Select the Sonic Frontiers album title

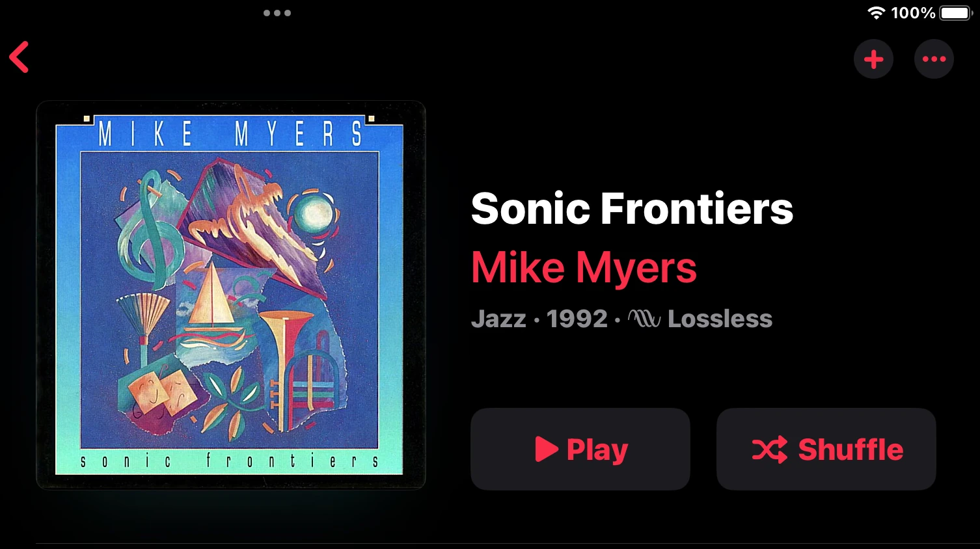632,208
